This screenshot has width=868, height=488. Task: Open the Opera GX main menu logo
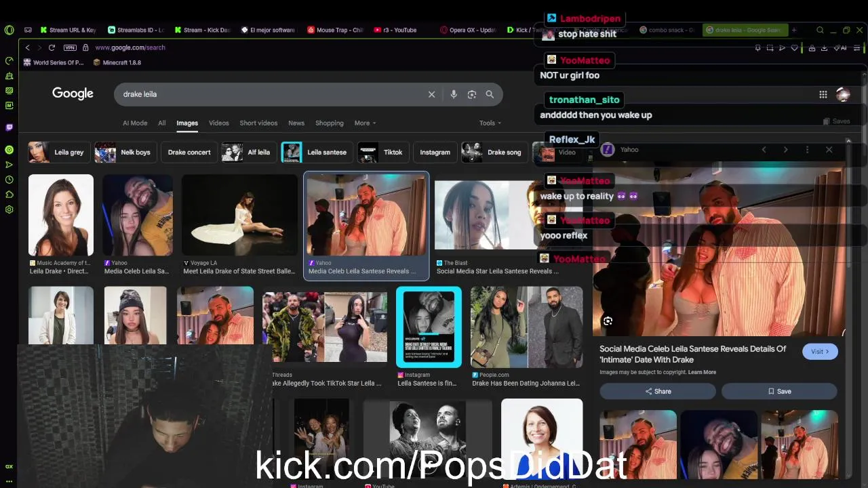coord(9,30)
